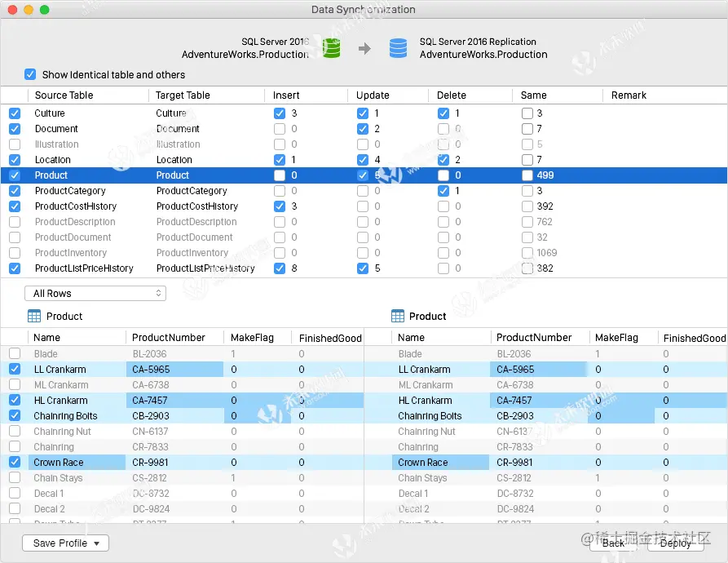Click the Same count 499
The image size is (728, 563).
click(x=545, y=175)
